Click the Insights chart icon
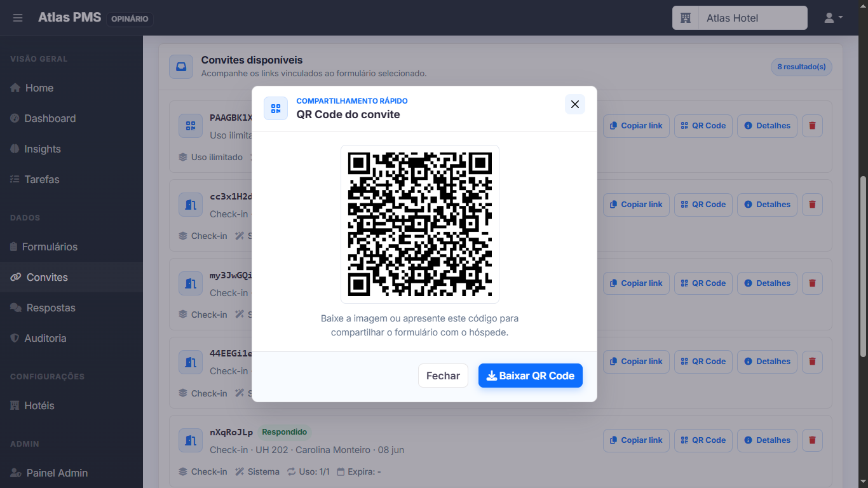Screen dimensions: 868x488 coord(15,149)
